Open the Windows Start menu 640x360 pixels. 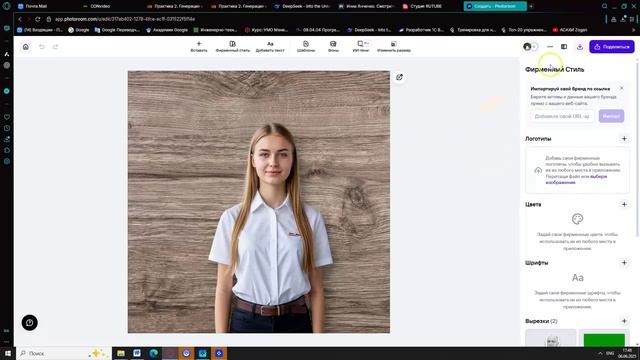point(7,353)
